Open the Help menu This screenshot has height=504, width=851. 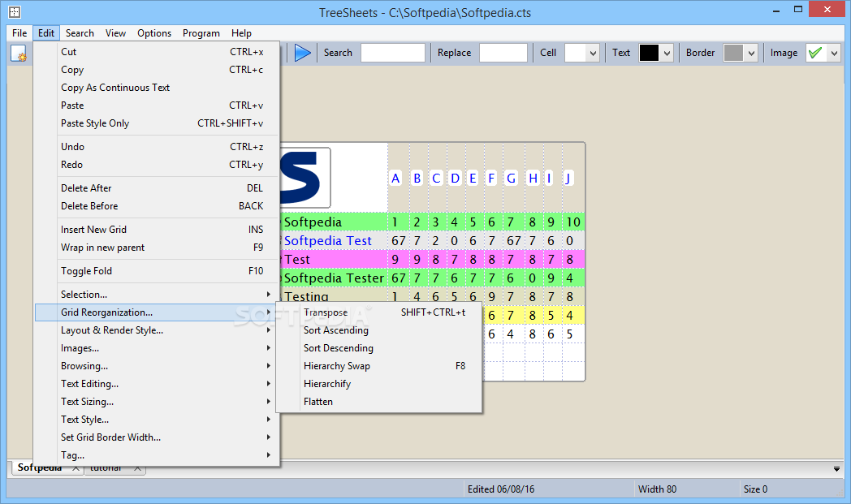pos(241,33)
